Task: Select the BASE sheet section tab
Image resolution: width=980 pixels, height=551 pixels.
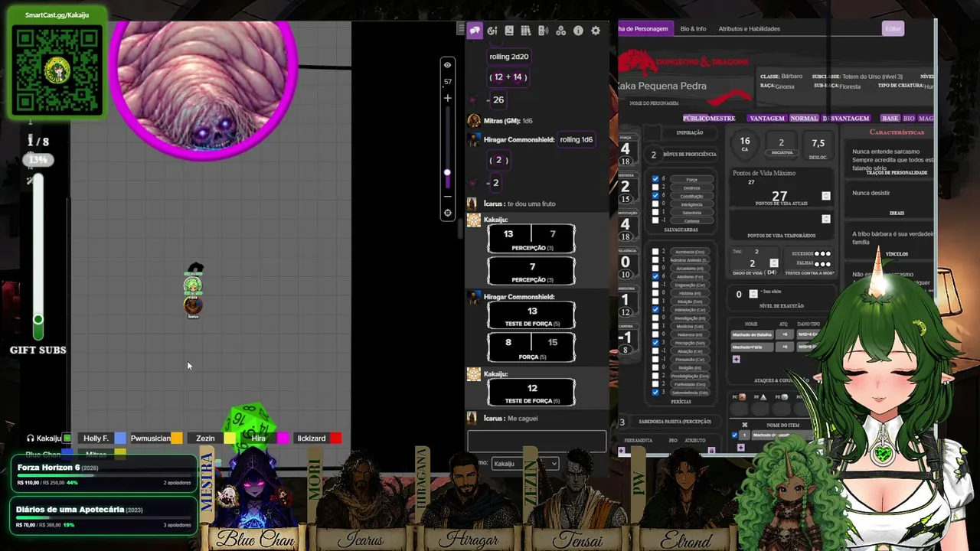Action: coord(890,119)
